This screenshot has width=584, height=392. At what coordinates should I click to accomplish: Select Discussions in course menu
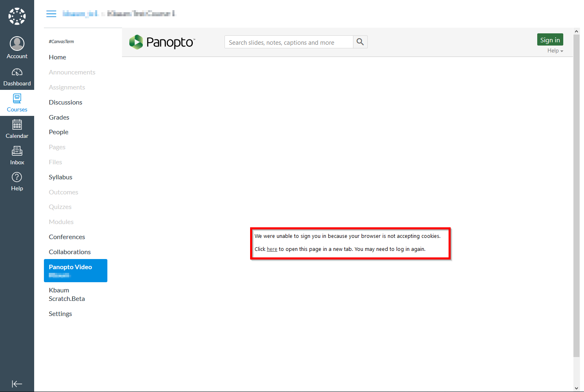tap(65, 102)
